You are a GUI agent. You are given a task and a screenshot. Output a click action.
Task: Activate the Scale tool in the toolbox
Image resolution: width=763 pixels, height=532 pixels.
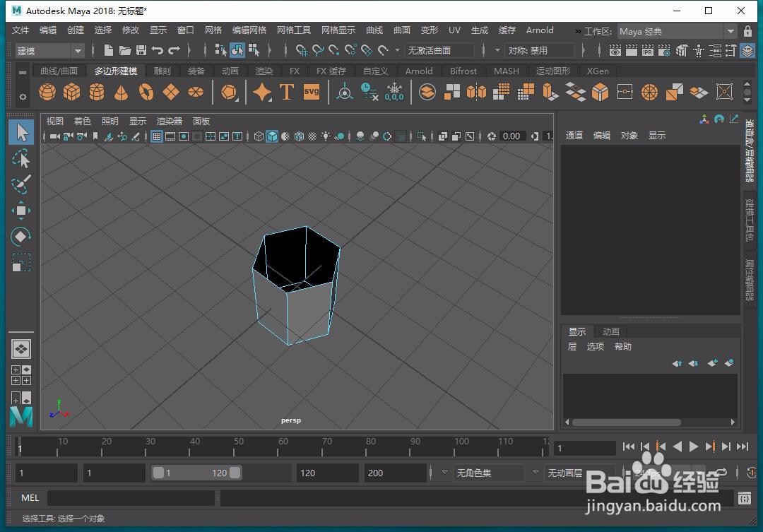pos(21,263)
